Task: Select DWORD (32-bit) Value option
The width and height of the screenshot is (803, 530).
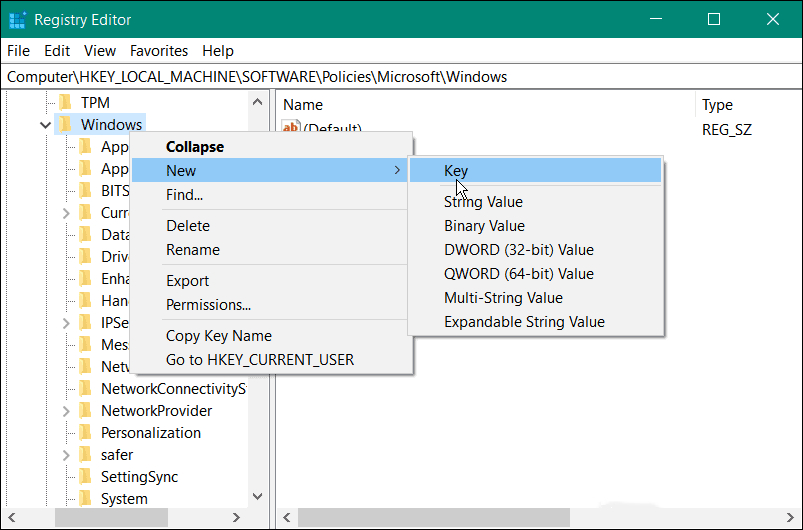Action: (519, 249)
